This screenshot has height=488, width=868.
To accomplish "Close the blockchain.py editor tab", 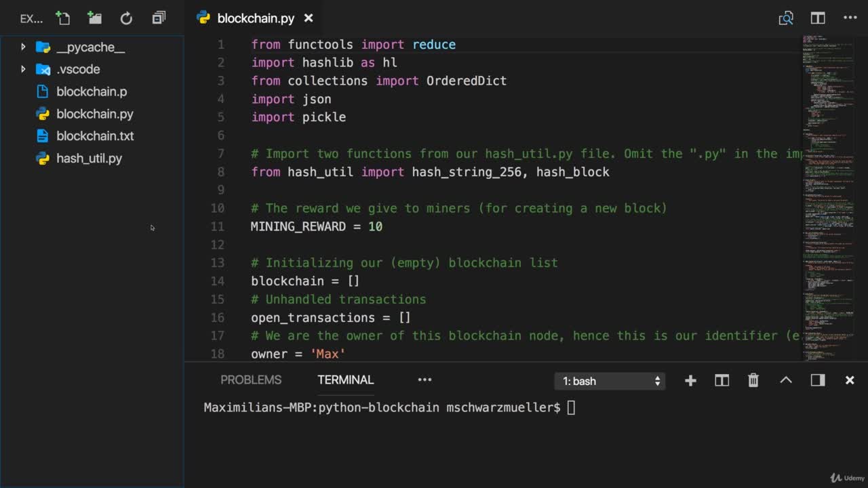I will 309,18.
